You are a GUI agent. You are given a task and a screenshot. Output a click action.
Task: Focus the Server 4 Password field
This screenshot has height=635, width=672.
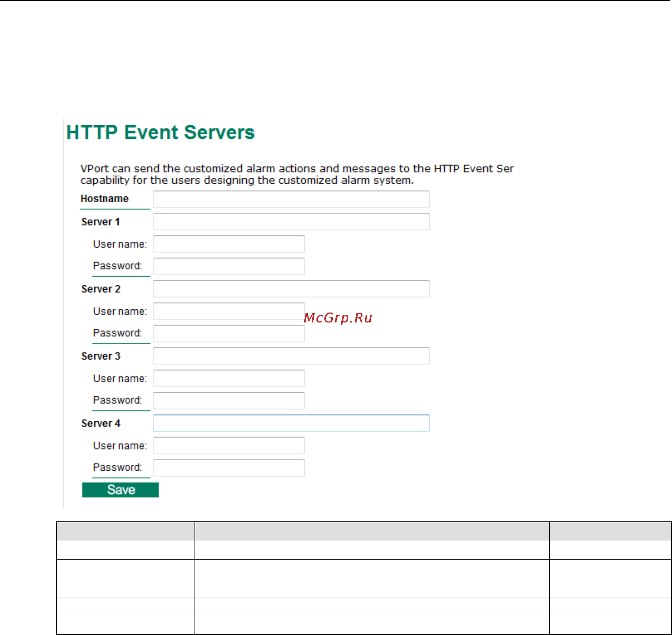pyautogui.click(x=229, y=468)
